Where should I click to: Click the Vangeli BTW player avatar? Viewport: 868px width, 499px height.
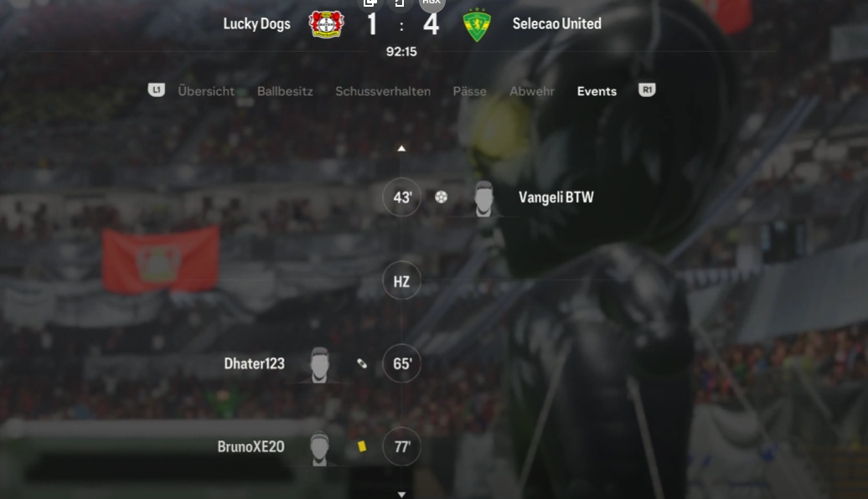pos(483,198)
